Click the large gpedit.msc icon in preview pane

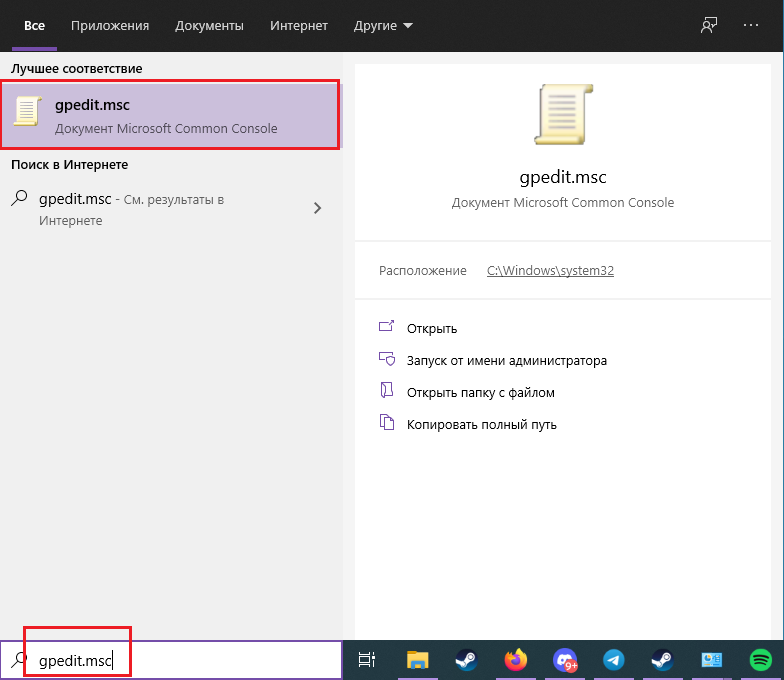pyautogui.click(x=564, y=114)
